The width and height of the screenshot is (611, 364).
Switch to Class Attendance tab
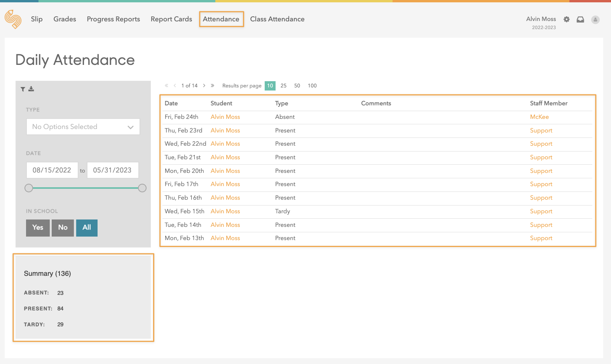(x=277, y=19)
